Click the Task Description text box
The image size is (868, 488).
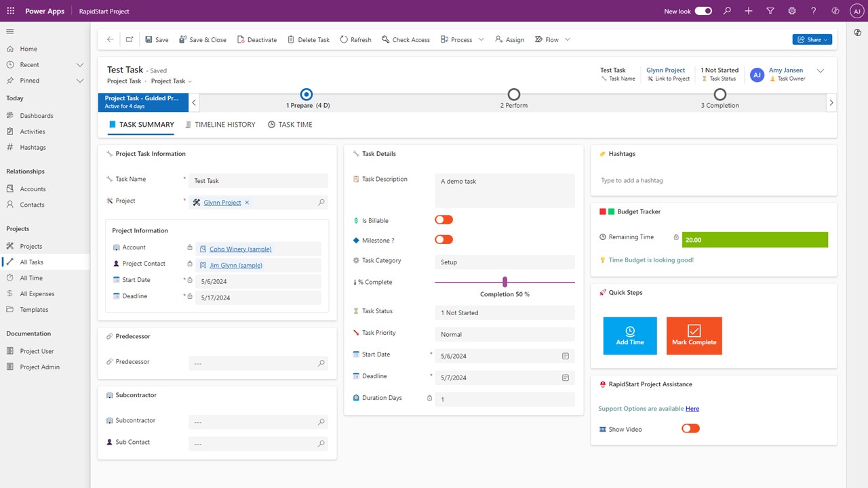[x=505, y=190]
